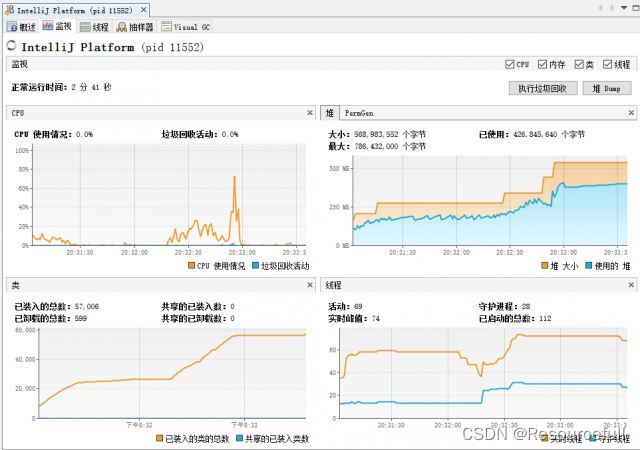The height and width of the screenshot is (450, 640).
Task: Switch to Visual GC tab
Action: tap(185, 27)
